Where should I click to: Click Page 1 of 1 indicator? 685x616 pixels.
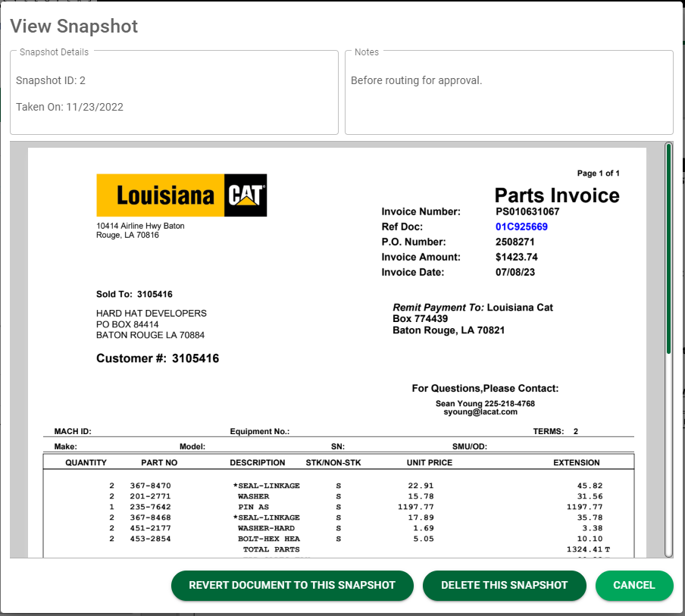pos(598,174)
